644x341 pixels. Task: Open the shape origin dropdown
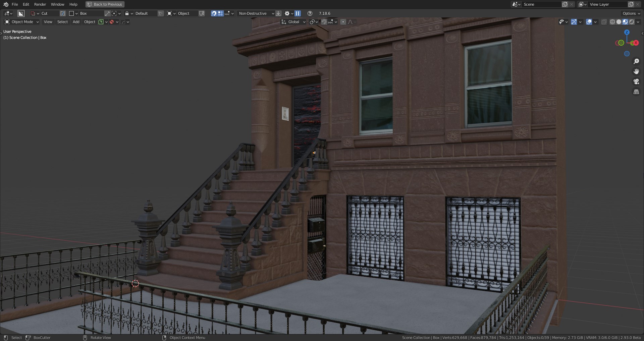click(x=116, y=13)
